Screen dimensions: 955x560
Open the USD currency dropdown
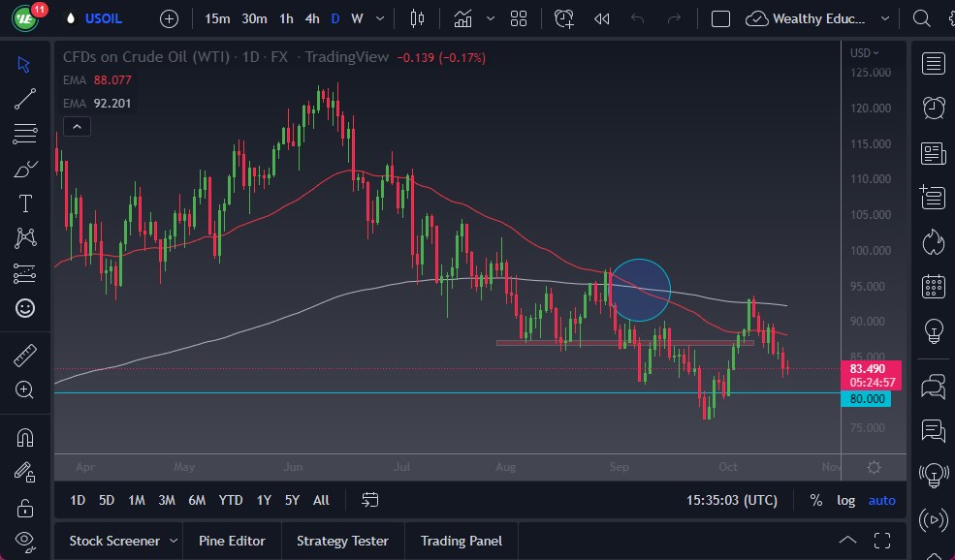(864, 53)
